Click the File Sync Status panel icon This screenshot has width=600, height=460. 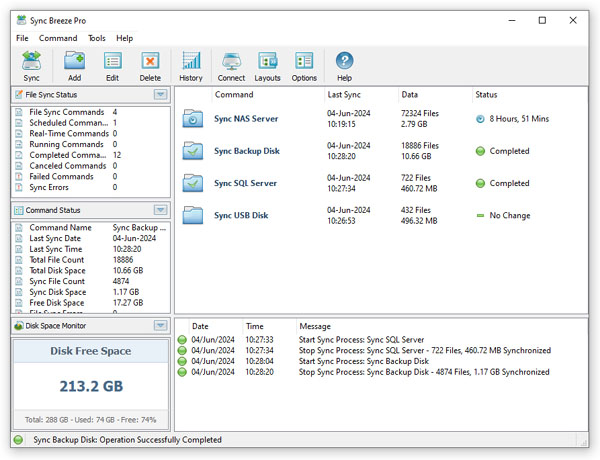(19, 95)
